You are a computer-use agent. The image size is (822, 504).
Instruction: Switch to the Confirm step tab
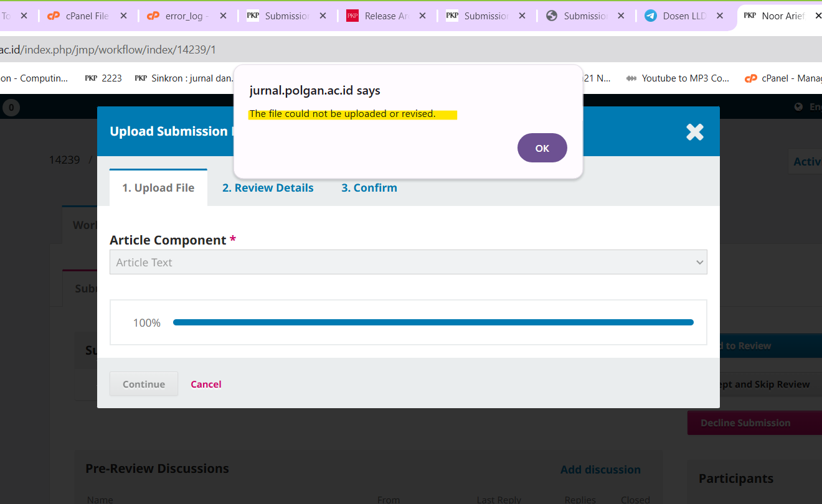369,188
